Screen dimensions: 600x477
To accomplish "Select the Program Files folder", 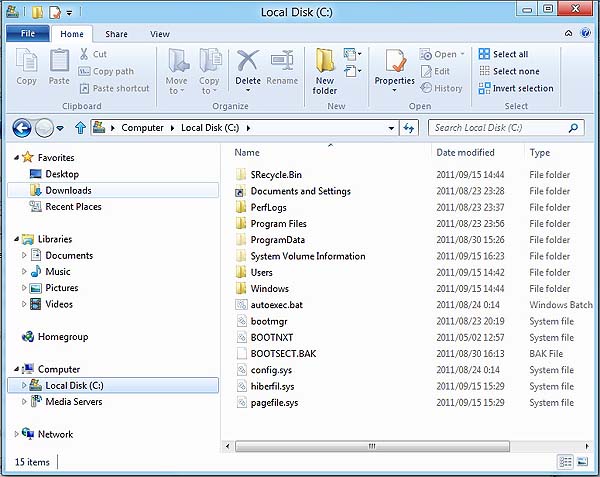I will 278,224.
